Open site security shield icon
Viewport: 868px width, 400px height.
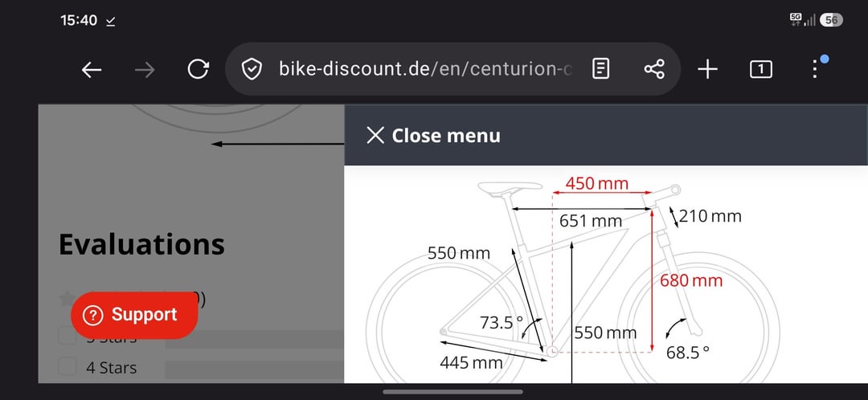(x=252, y=70)
